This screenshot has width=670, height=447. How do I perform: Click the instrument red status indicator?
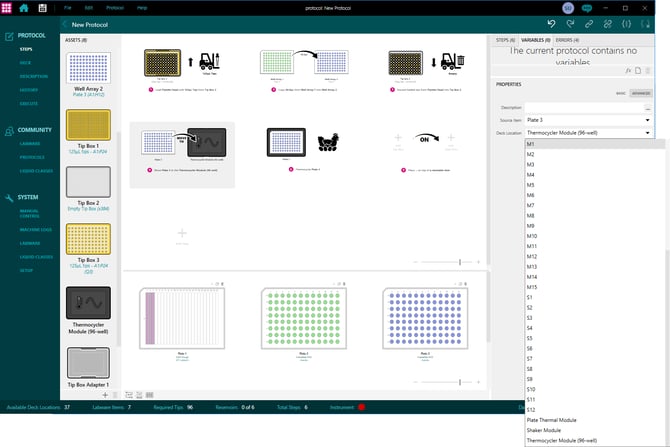coord(361,407)
